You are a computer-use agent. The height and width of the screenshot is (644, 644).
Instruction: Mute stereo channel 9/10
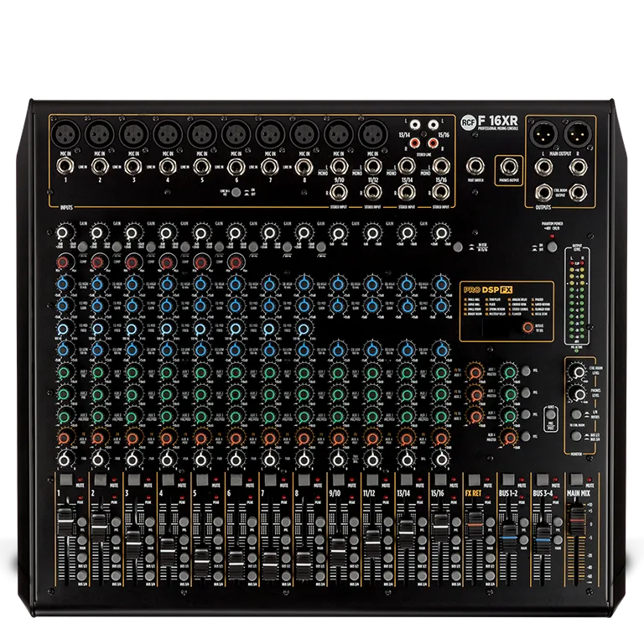(x=339, y=480)
